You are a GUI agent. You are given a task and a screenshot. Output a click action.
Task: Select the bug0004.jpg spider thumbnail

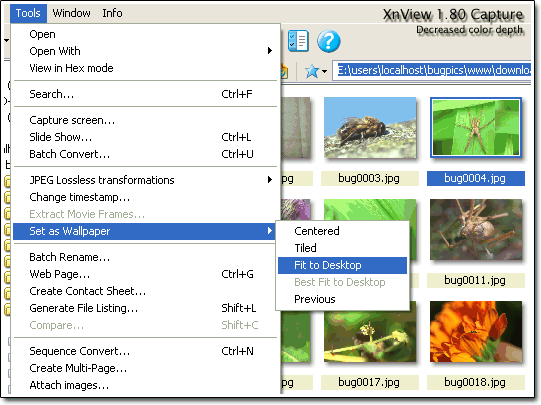[x=476, y=127]
